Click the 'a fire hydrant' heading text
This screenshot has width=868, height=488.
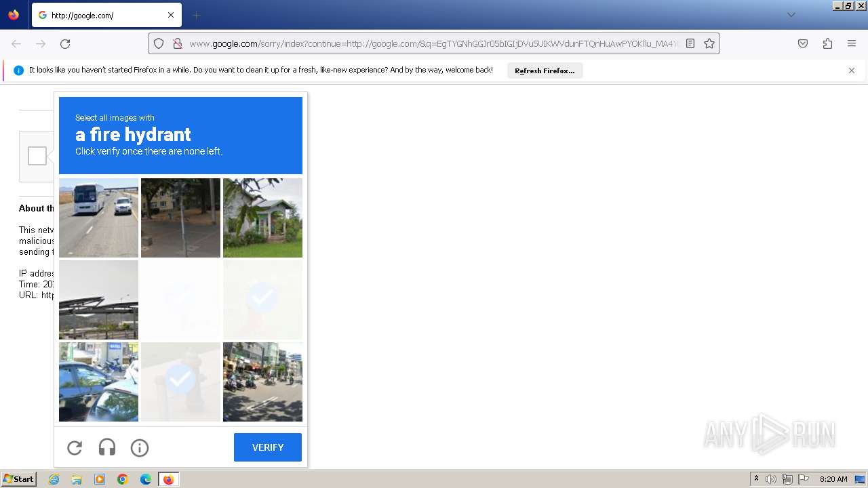[x=133, y=134]
